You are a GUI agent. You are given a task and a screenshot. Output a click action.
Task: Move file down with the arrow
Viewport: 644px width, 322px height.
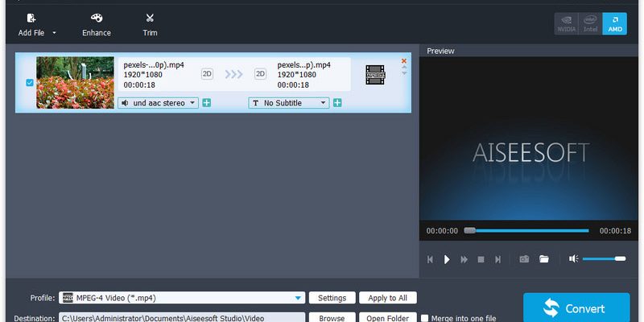coord(405,73)
